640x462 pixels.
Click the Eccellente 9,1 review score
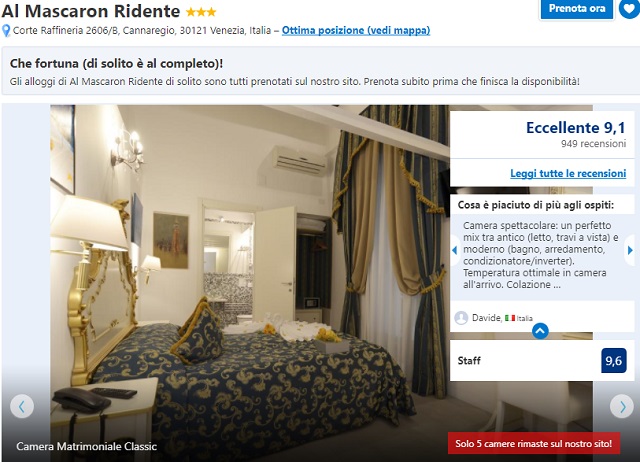tap(576, 128)
